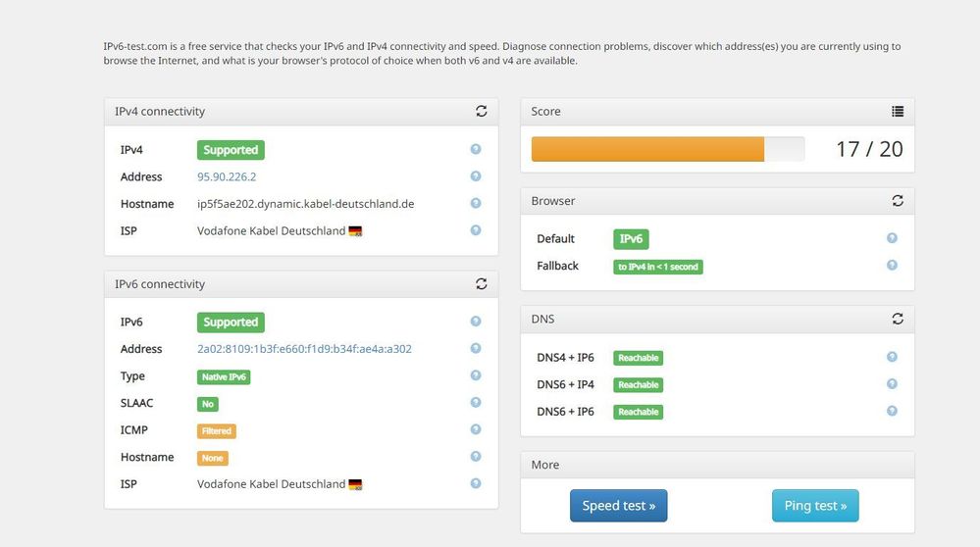Click the orange score progress bar

coord(647,149)
